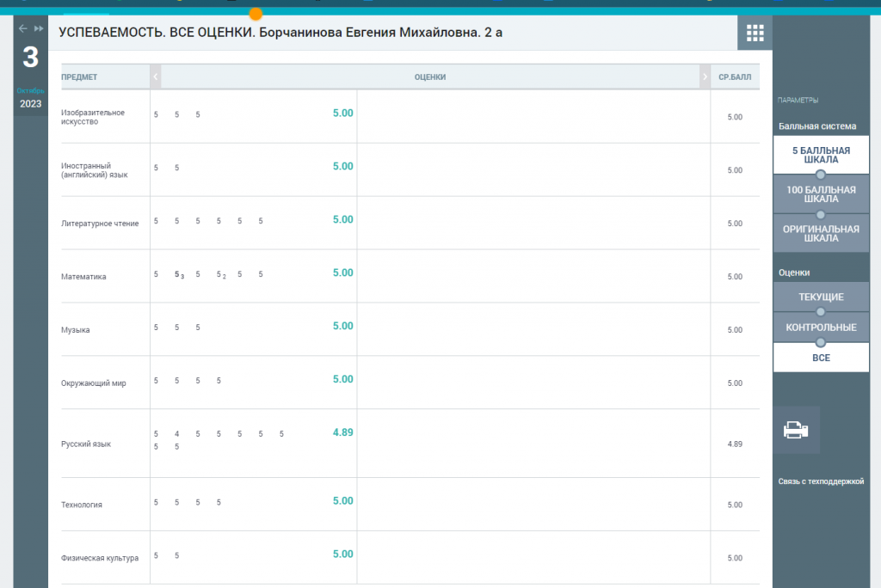Open the 2023 year selector
The image size is (881, 588).
click(x=30, y=104)
